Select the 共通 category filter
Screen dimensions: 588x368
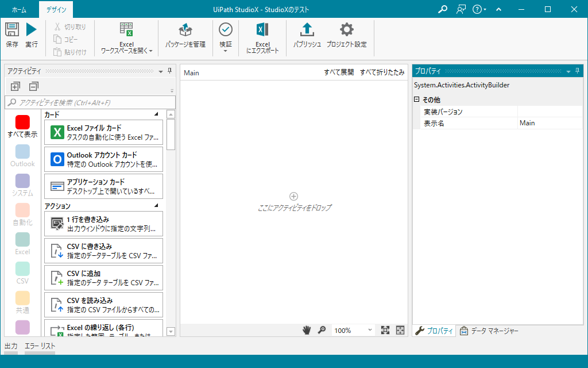click(22, 302)
